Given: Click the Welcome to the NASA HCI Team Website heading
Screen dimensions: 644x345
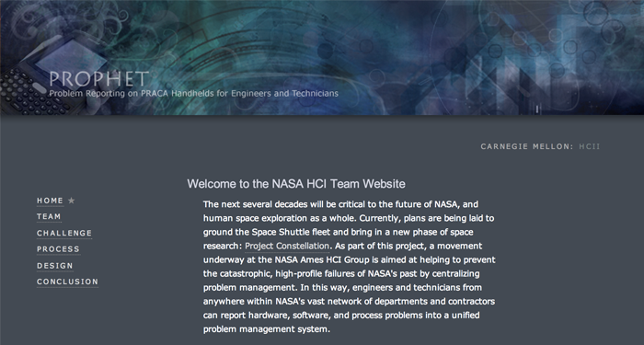Looking at the screenshot, I should click(x=296, y=184).
